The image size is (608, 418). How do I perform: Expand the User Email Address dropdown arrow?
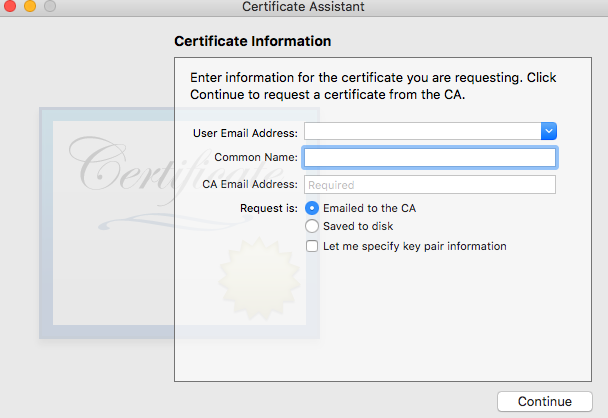click(548, 131)
